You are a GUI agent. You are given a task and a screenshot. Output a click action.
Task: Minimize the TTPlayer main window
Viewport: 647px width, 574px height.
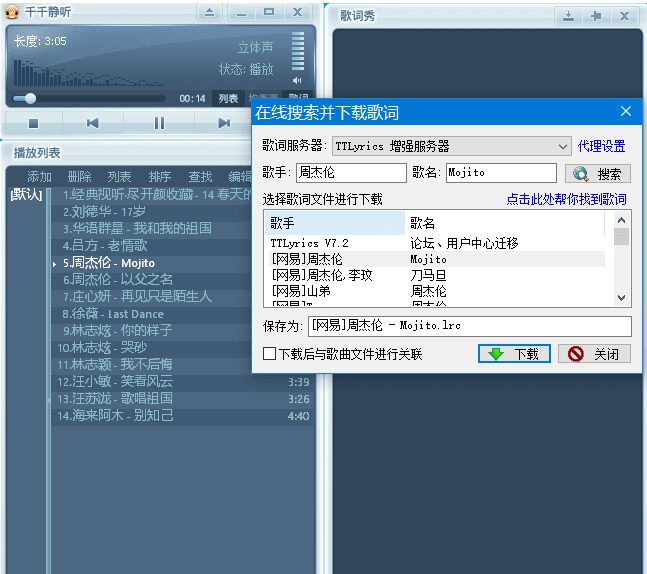point(241,12)
